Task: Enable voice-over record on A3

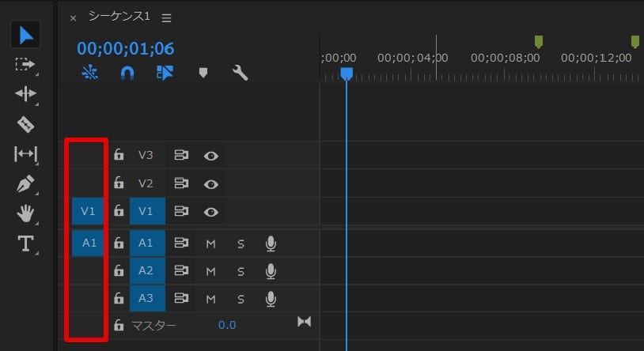Action: 271,299
